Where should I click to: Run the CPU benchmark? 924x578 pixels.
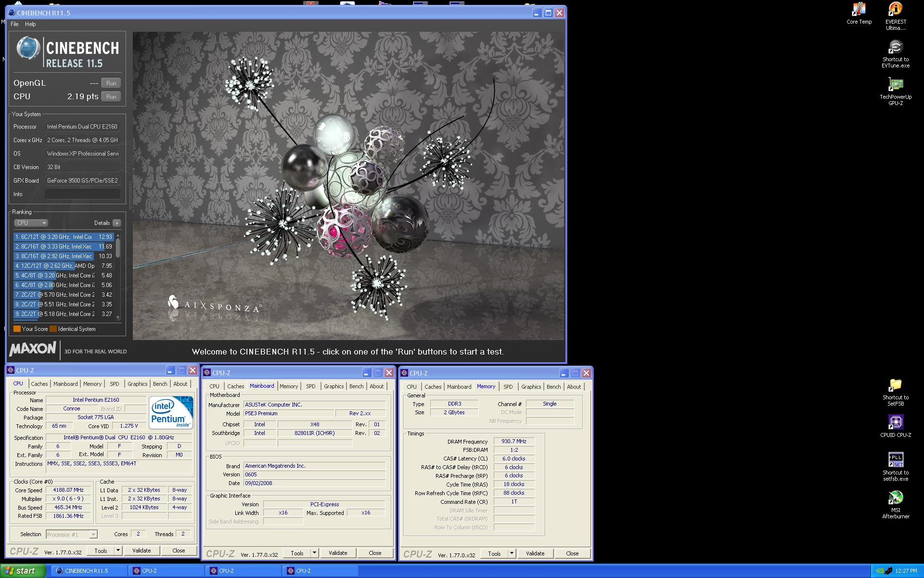[111, 97]
